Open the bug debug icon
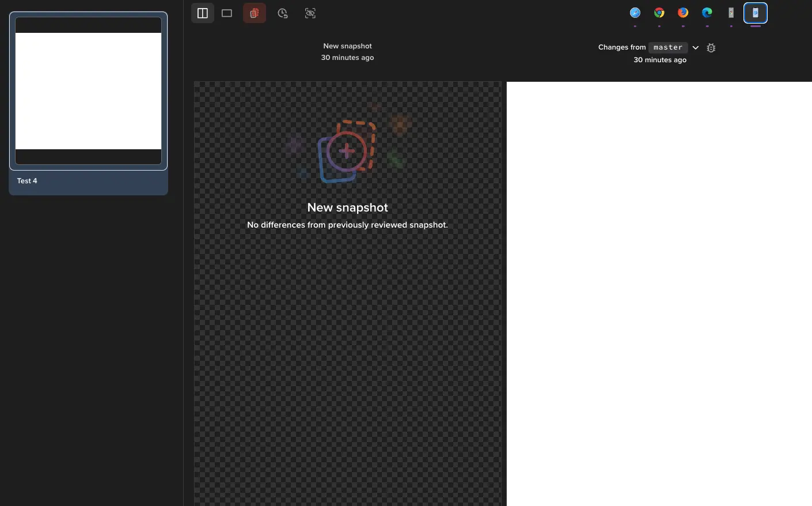Viewport: 812px width, 506px height. click(x=711, y=48)
